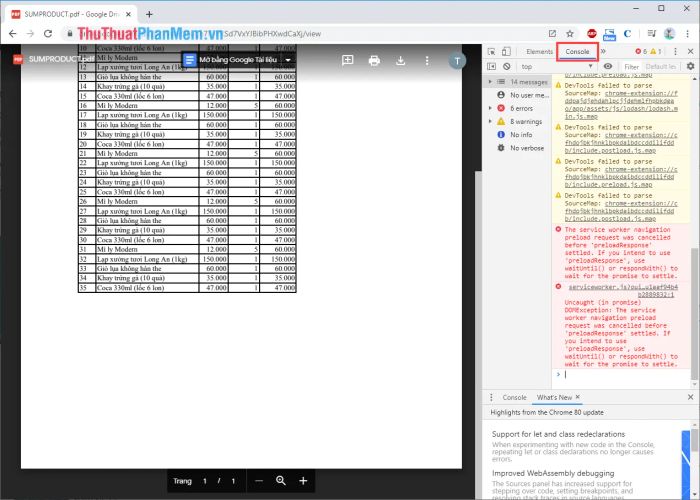
Task: Open more actions menu in Drive viewer
Action: click(427, 60)
